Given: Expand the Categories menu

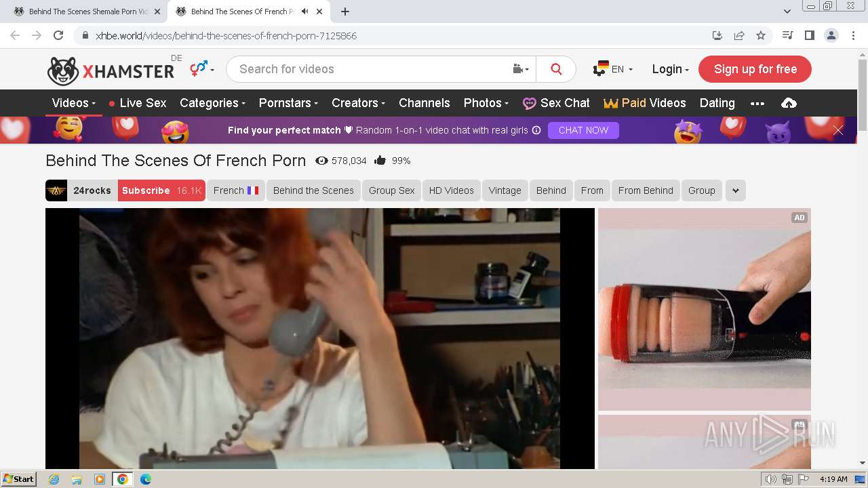Looking at the screenshot, I should [x=212, y=103].
